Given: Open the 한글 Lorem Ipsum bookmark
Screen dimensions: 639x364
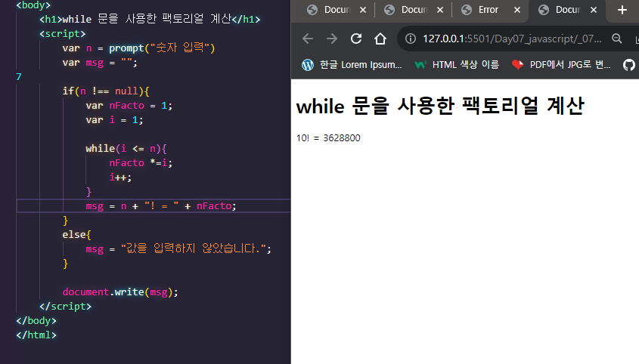Looking at the screenshot, I should (352, 65).
